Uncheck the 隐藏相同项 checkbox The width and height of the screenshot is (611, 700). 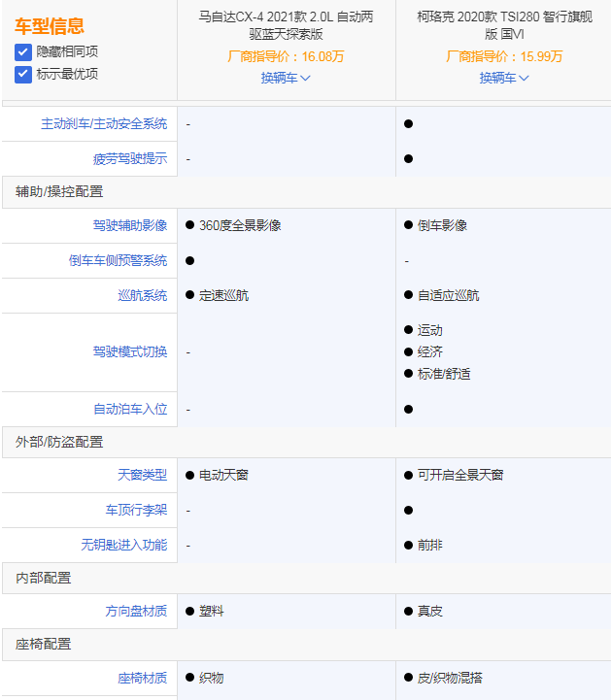(x=23, y=51)
